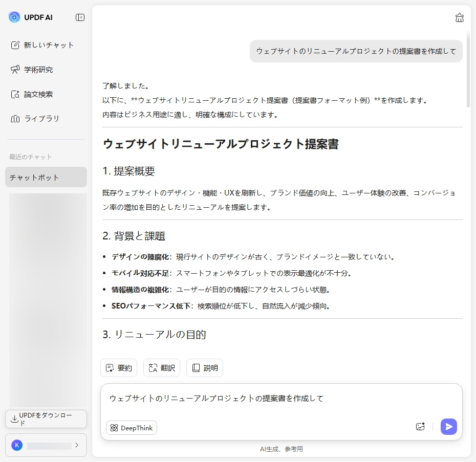Send the message with the purple arrow
Image resolution: width=476 pixels, height=462 pixels.
tap(448, 426)
